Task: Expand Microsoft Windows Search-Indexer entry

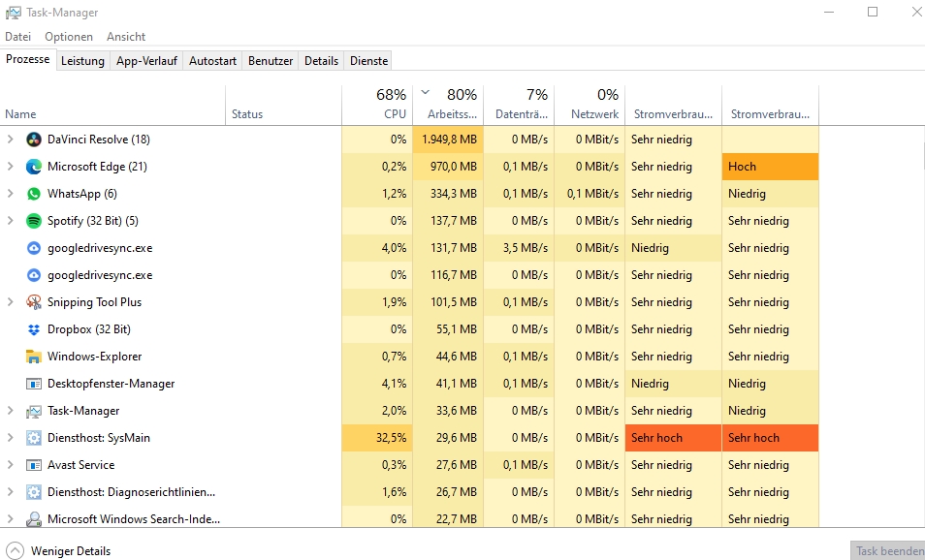Action: pyautogui.click(x=10, y=518)
